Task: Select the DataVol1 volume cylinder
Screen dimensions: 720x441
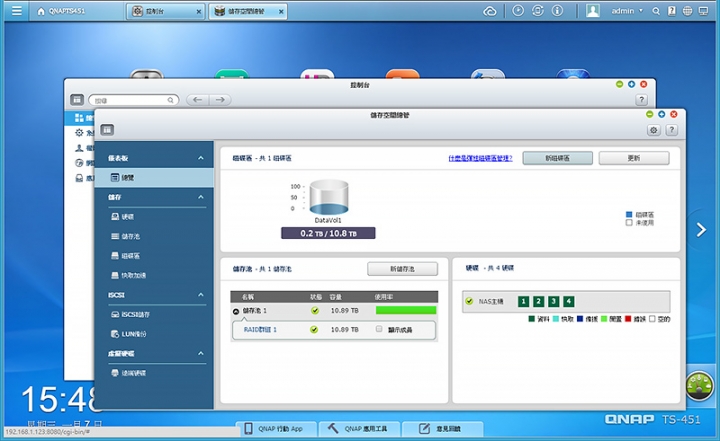Action: [329, 197]
